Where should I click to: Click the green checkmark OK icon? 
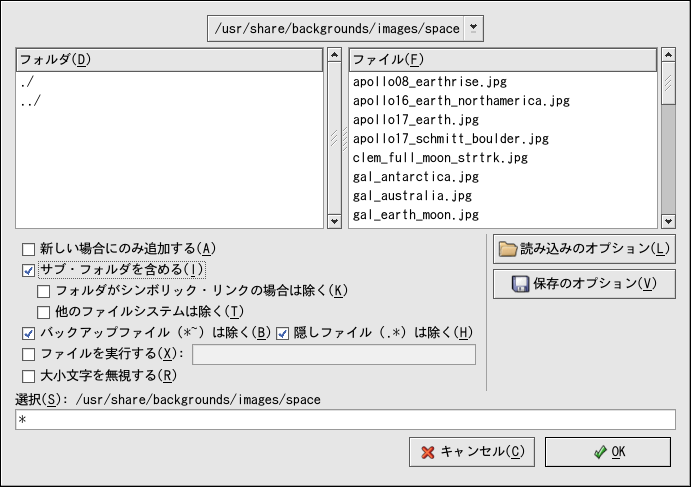coord(599,452)
